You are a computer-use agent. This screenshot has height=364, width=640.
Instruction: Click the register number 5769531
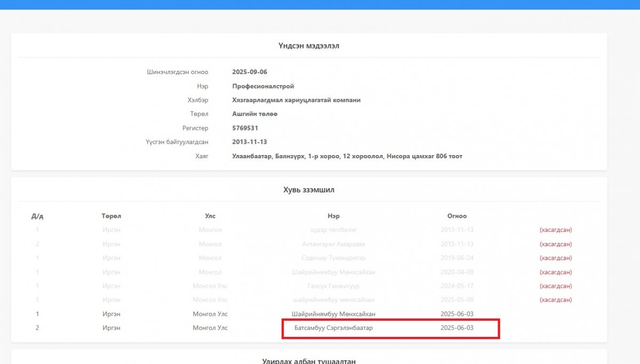(245, 128)
